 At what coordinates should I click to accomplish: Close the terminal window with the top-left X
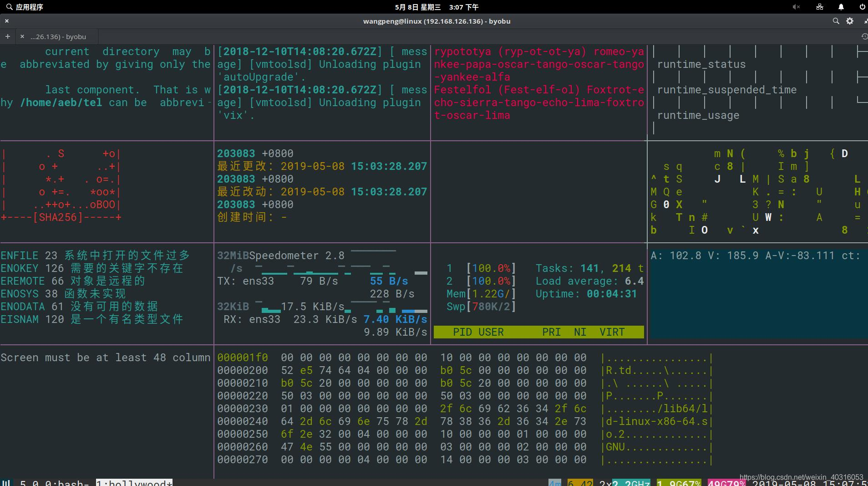[x=7, y=21]
